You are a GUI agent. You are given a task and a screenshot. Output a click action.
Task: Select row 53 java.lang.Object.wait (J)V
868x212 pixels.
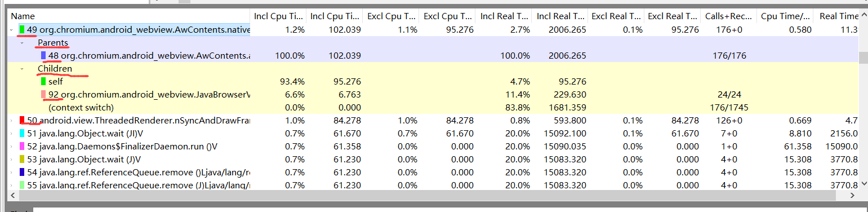[433, 160]
